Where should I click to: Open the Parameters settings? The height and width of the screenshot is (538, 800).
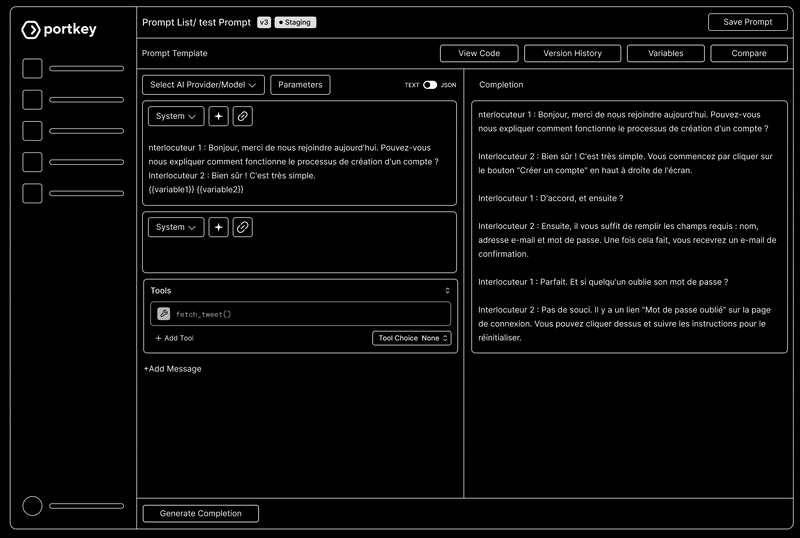300,85
